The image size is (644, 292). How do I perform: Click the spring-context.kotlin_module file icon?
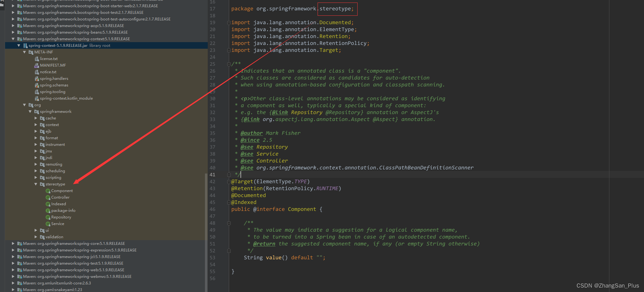click(37, 98)
